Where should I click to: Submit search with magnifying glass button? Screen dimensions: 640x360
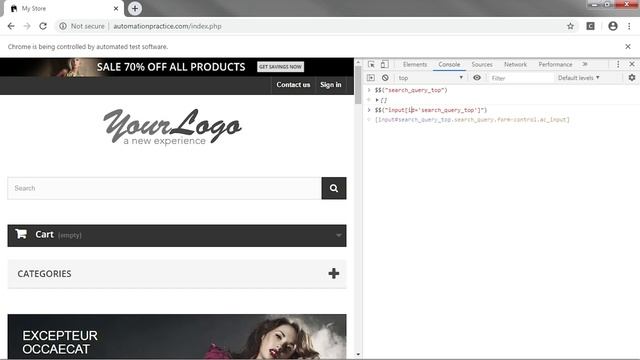pos(334,188)
